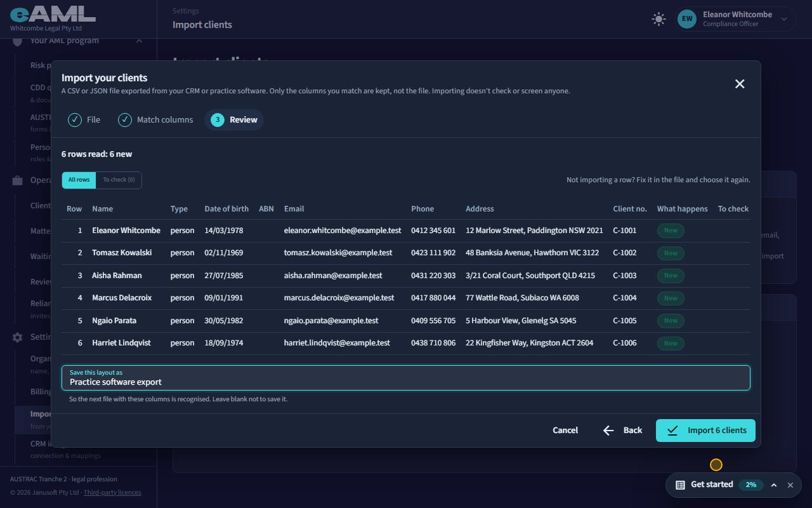Select client number C-1005
This screenshot has height=508, width=812.
pos(625,321)
